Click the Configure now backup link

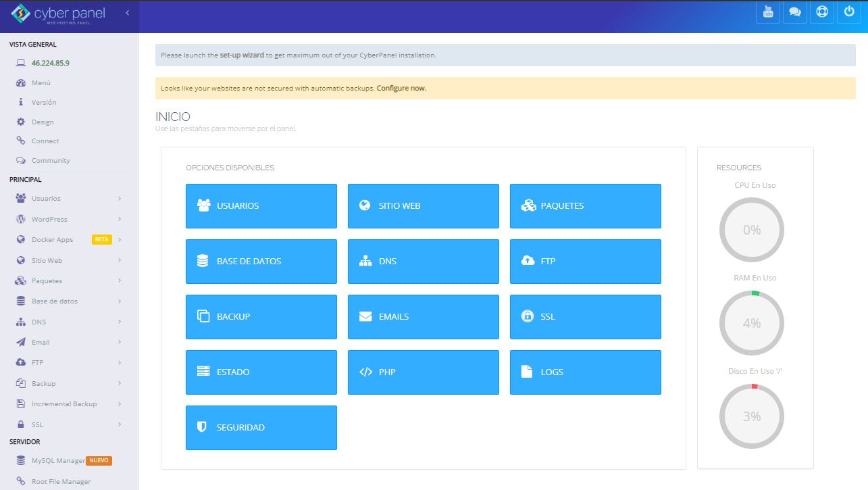[x=403, y=88]
